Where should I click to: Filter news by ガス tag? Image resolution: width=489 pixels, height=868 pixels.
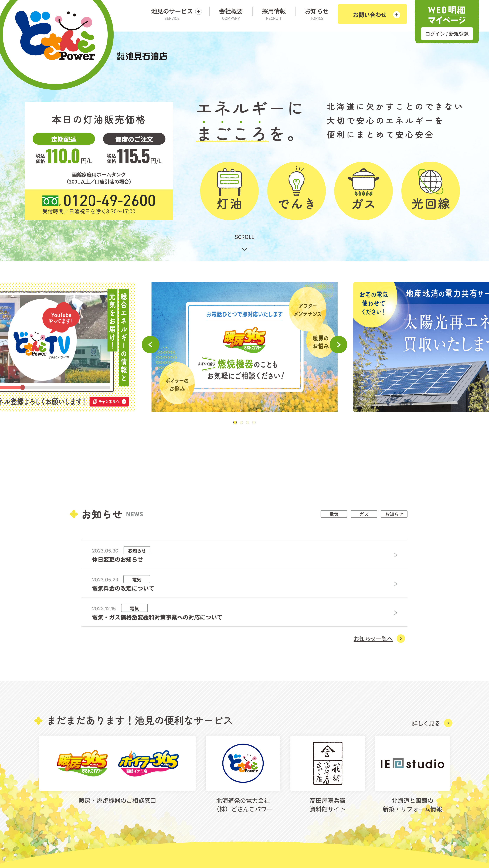364,514
